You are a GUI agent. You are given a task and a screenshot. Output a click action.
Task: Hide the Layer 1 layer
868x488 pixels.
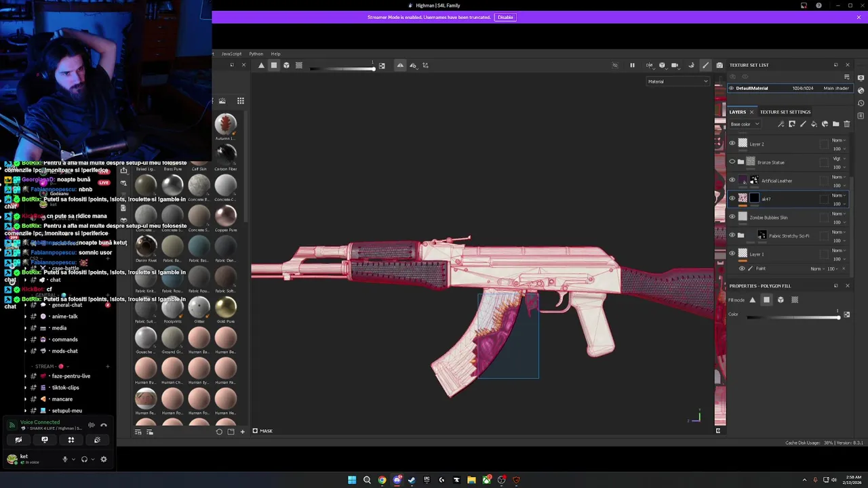tap(732, 253)
